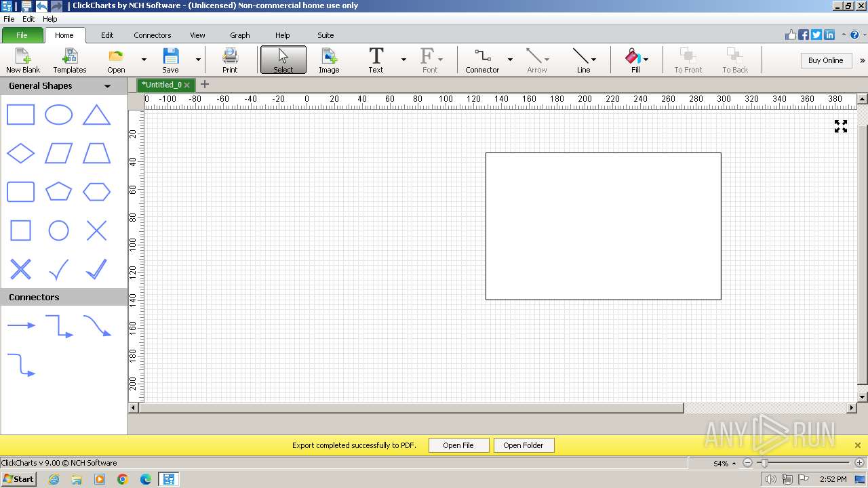This screenshot has height=488, width=868.
Task: Pick the hexagon shape
Action: [96, 192]
